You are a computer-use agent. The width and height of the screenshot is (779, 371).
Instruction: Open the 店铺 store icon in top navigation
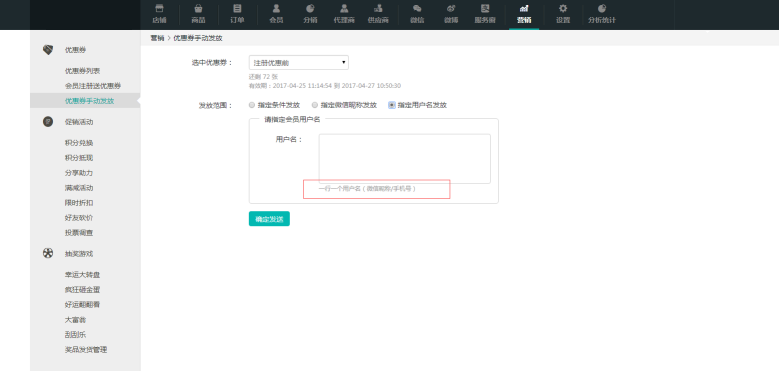[x=159, y=8]
